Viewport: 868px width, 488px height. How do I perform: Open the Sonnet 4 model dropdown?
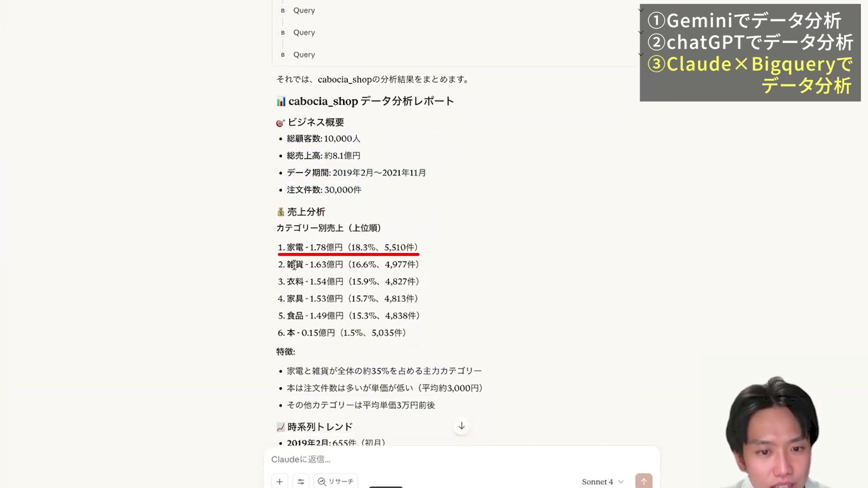[x=603, y=482]
